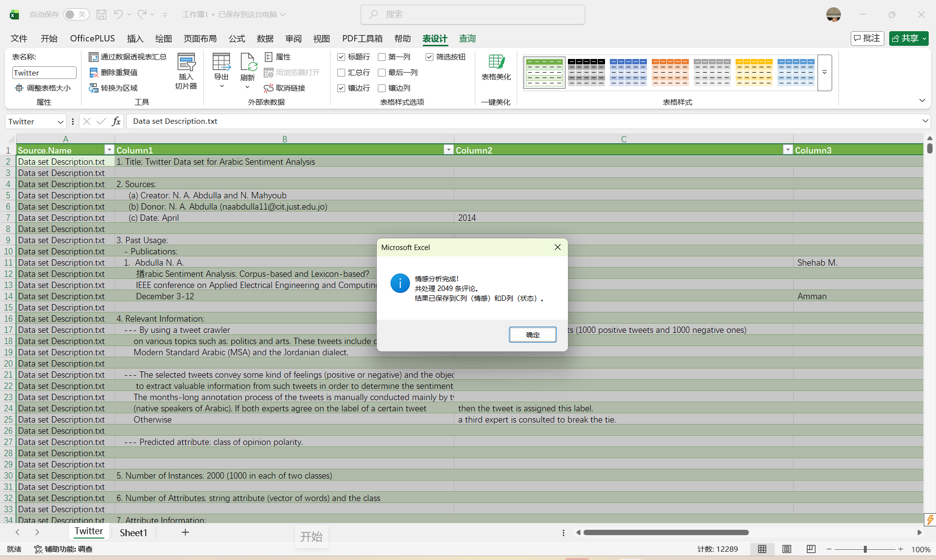936x560 pixels.
Task: Uncheck the Filter Button checkbox
Action: [x=429, y=57]
